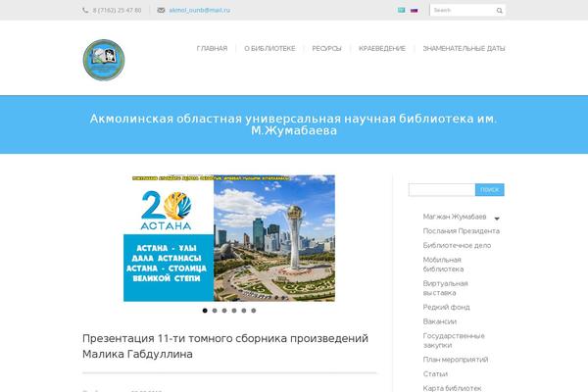
Task: Click the phone icon in the top bar
Action: pos(85,10)
